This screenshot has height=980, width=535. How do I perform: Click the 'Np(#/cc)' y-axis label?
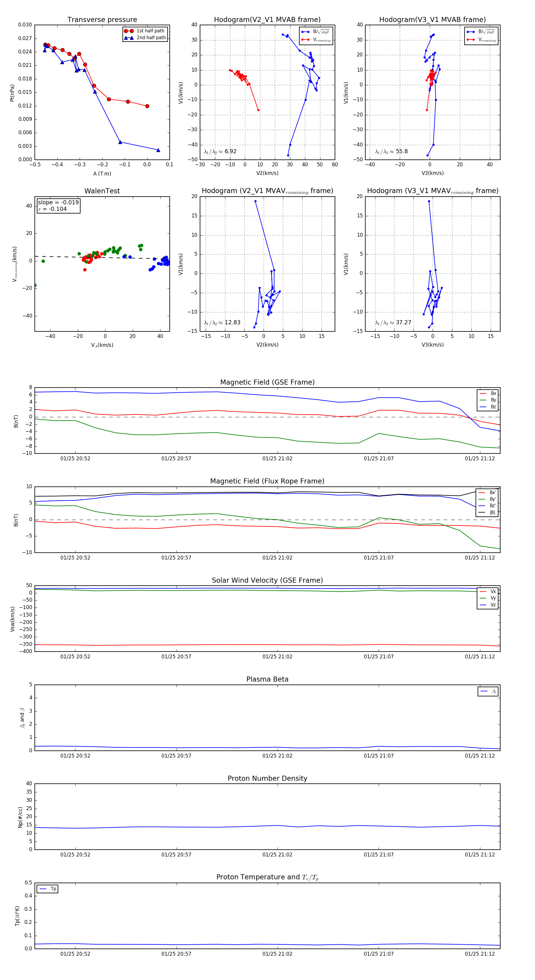pos(20,817)
